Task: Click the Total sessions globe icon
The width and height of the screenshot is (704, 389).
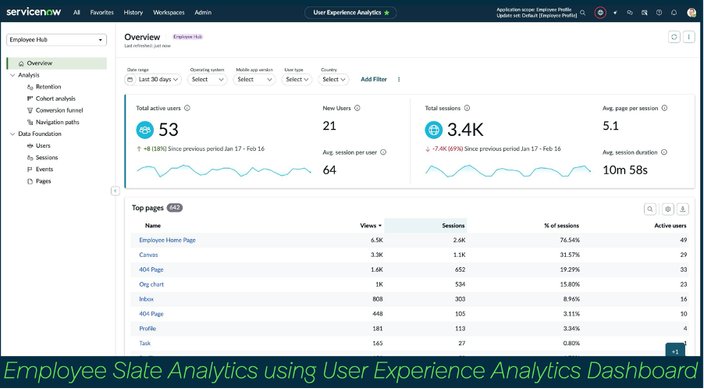Action: (x=434, y=130)
